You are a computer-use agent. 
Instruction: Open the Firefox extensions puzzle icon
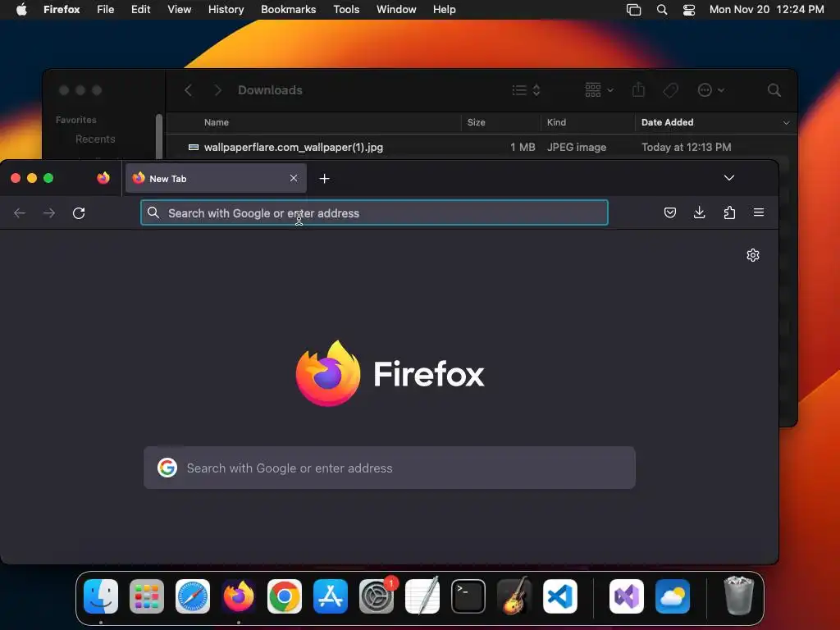tap(729, 212)
